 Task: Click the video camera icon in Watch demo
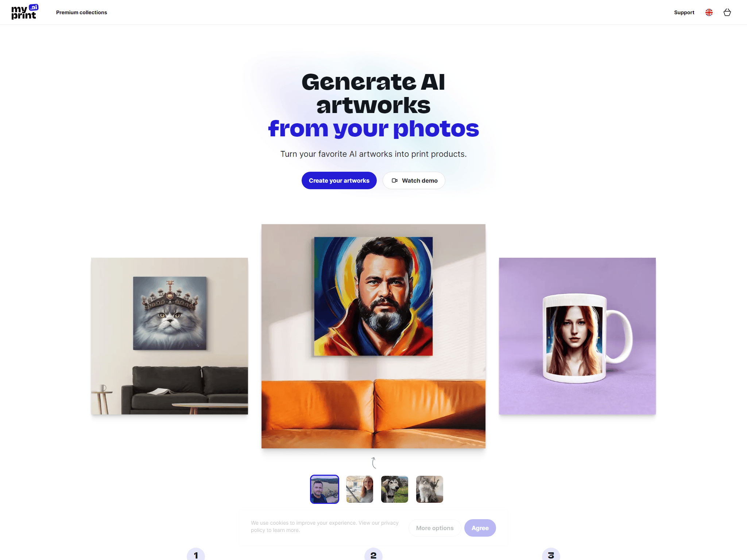pyautogui.click(x=394, y=180)
